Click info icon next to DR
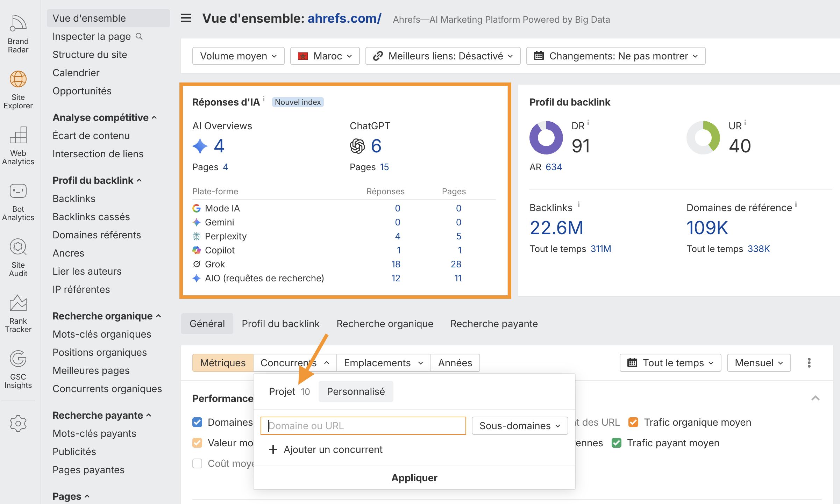 (x=588, y=123)
